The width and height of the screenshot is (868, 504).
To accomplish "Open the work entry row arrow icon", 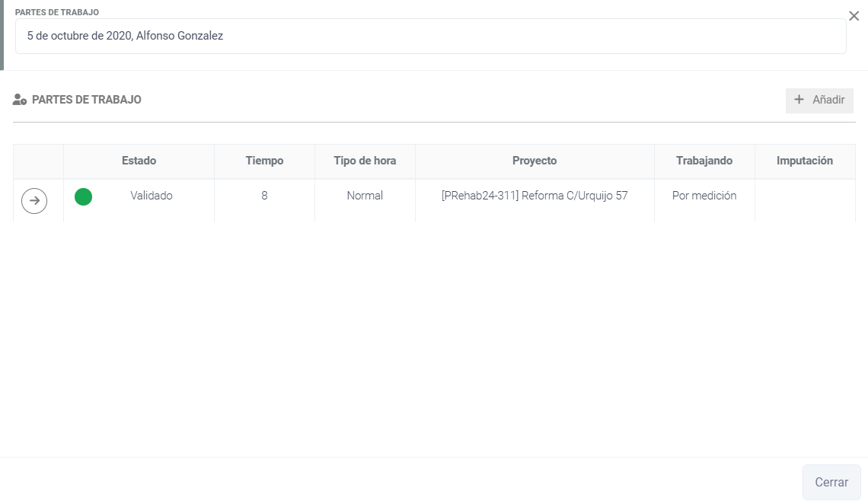I will 34,201.
